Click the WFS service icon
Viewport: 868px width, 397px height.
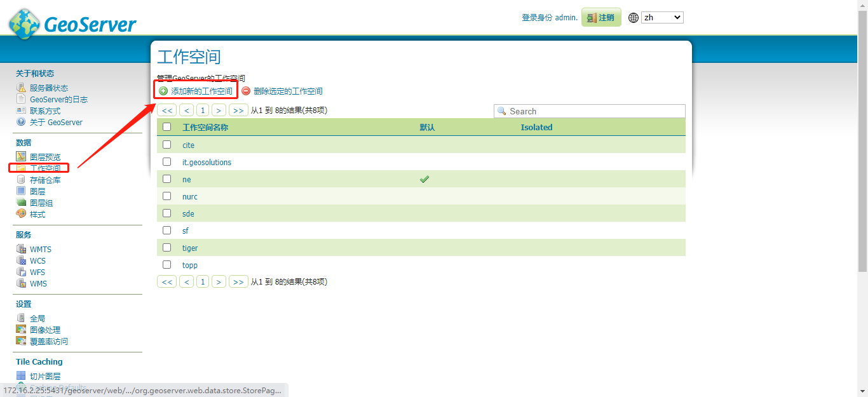[21, 272]
